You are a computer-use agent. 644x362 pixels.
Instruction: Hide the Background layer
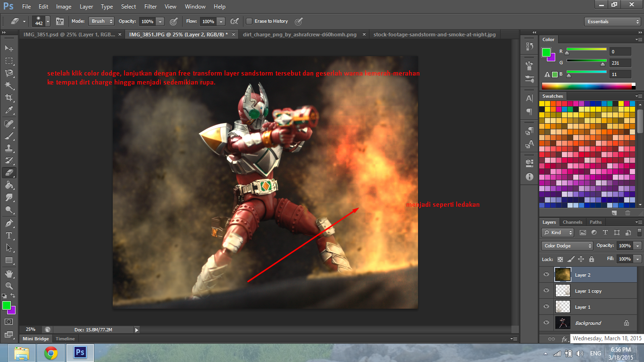point(546,323)
